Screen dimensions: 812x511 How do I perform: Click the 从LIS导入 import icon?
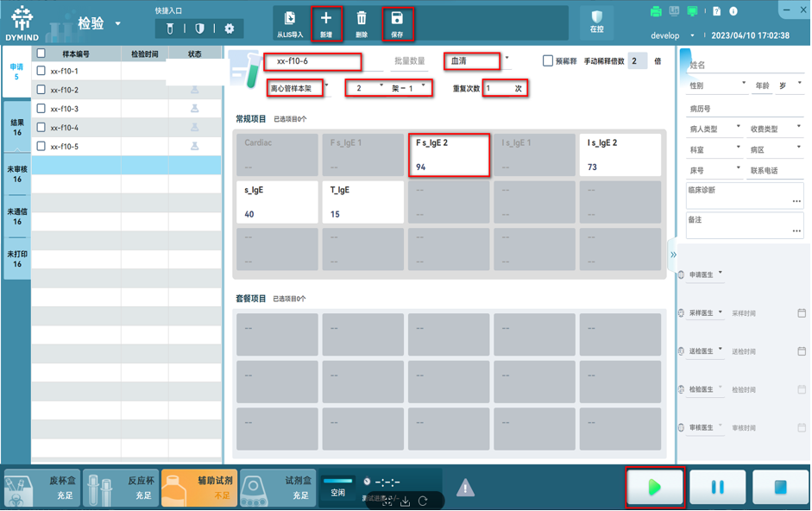click(290, 19)
